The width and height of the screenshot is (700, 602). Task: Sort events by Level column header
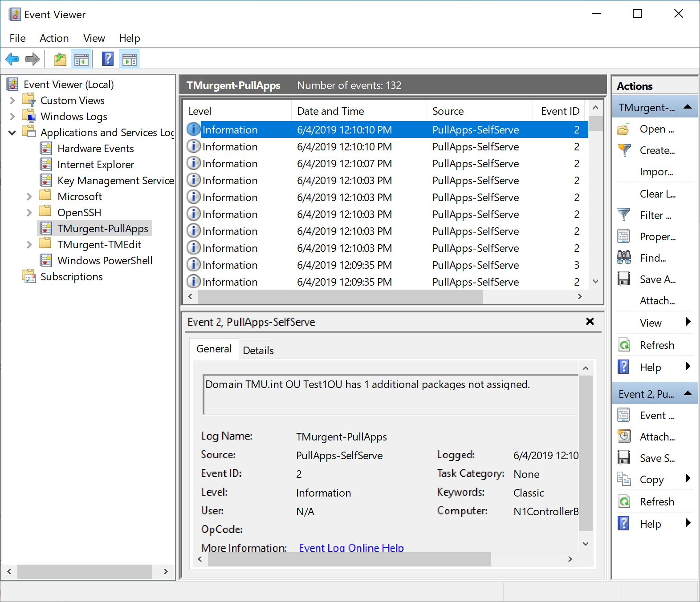(237, 111)
